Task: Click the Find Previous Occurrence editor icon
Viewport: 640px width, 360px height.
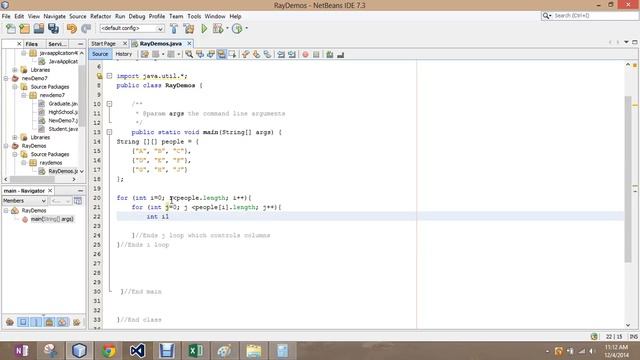Action: pyautogui.click(x=200, y=54)
